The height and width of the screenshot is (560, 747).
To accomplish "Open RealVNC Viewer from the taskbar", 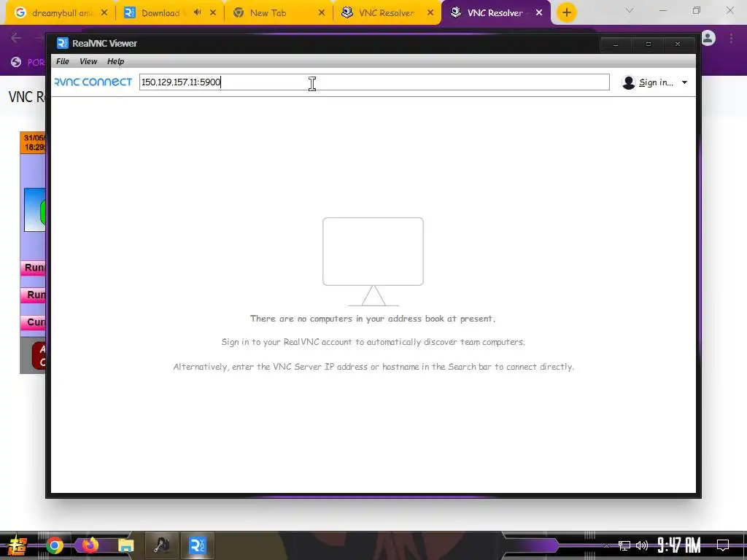I will click(197, 545).
